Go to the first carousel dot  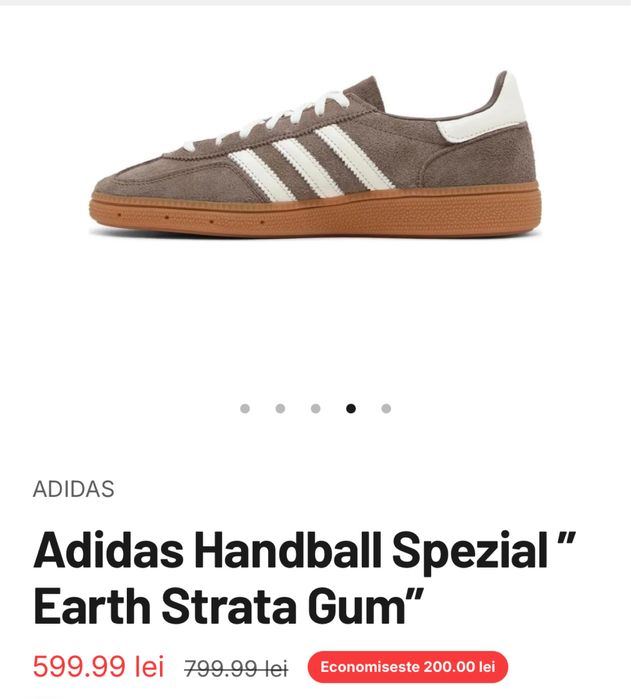tap(245, 408)
